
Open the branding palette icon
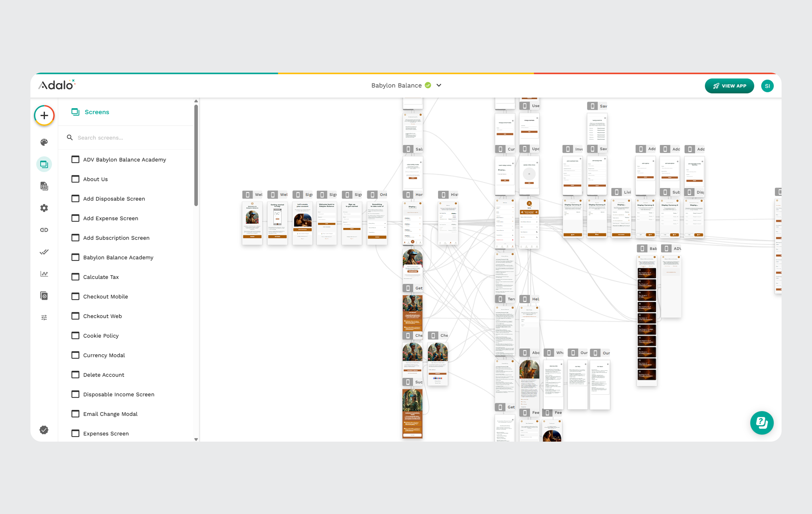44,142
